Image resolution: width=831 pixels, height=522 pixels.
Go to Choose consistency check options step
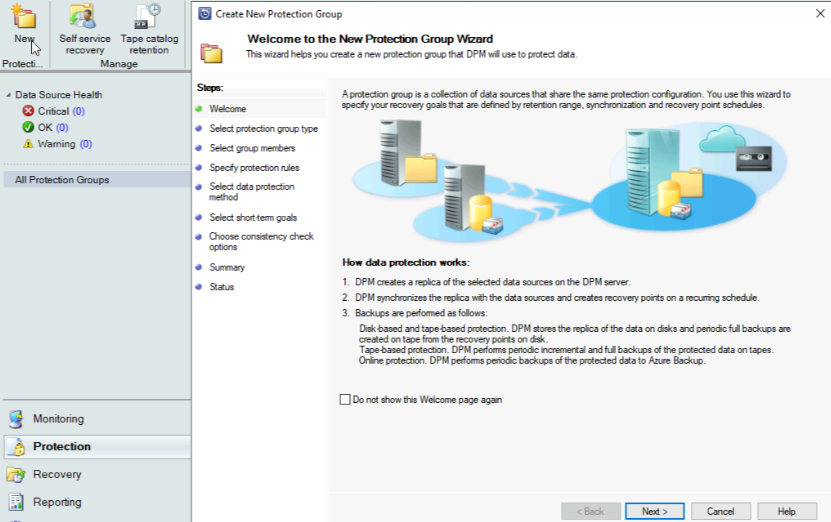coord(261,242)
